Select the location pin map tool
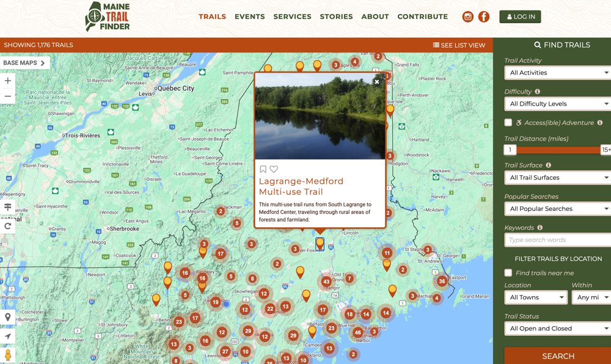The width and height of the screenshot is (611, 364). [x=8, y=316]
